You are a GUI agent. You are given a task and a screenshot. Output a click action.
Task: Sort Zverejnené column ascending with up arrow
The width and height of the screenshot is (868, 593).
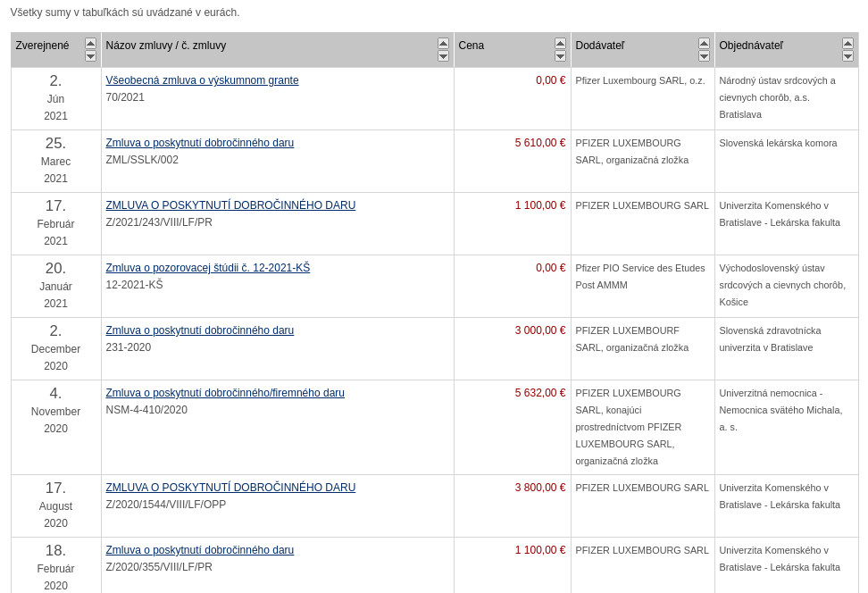(90, 44)
